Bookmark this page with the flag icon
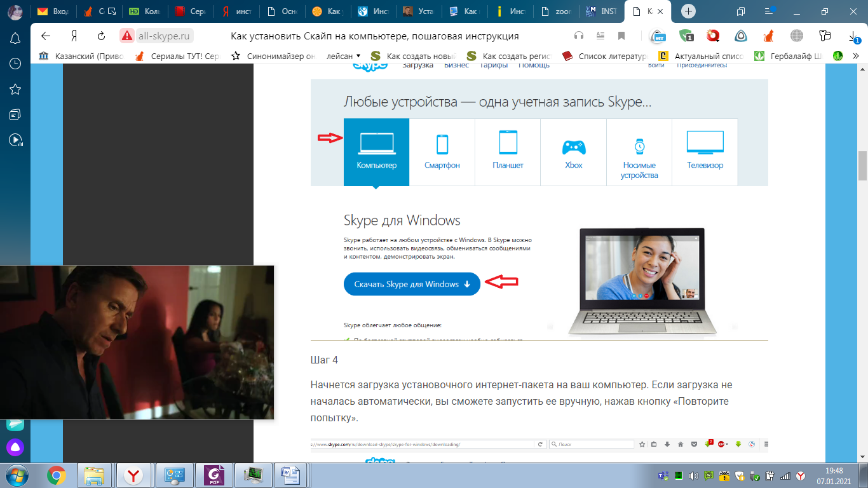The height and width of the screenshot is (488, 868). tap(621, 36)
